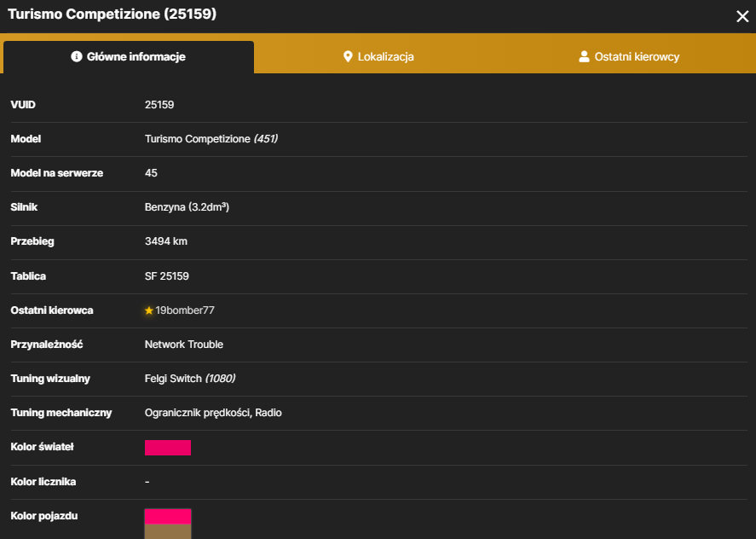
Task: Click the map pin icon on Lokalizacja tab
Action: click(x=347, y=56)
